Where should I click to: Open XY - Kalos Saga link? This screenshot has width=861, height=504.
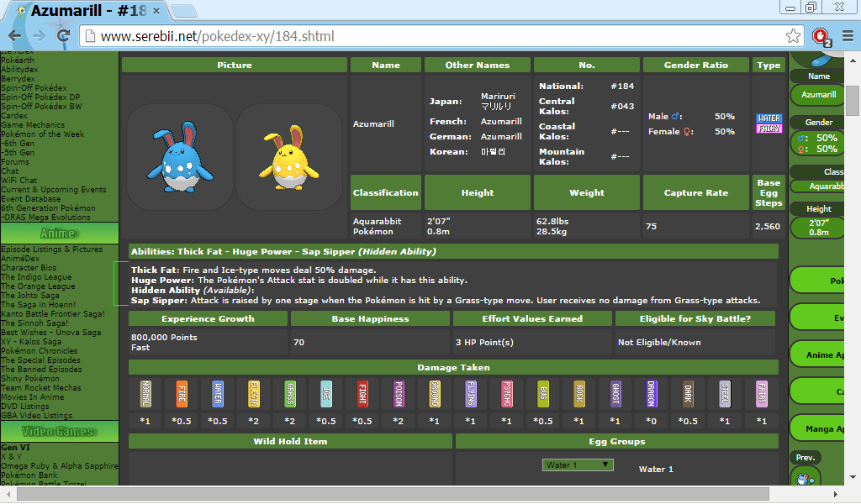coord(31,342)
